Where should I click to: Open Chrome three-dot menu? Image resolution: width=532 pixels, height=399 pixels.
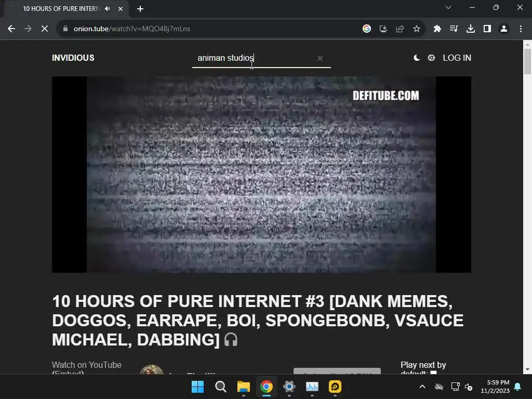click(x=521, y=29)
